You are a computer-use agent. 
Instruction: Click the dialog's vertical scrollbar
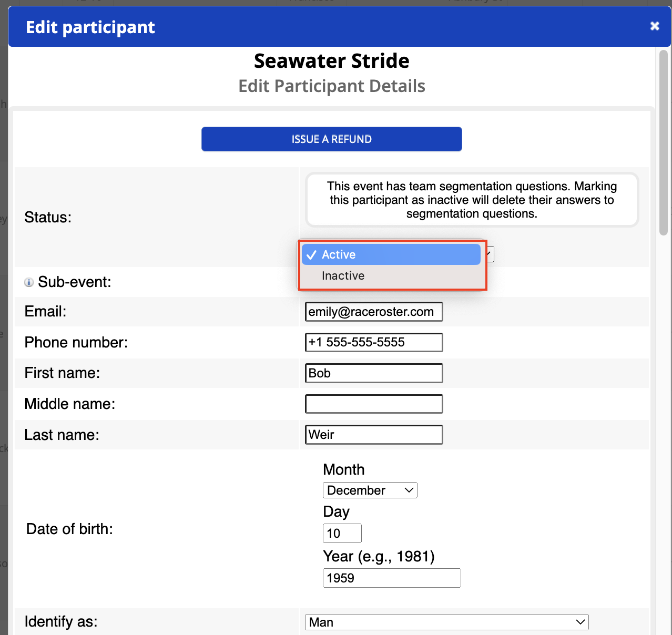664,142
